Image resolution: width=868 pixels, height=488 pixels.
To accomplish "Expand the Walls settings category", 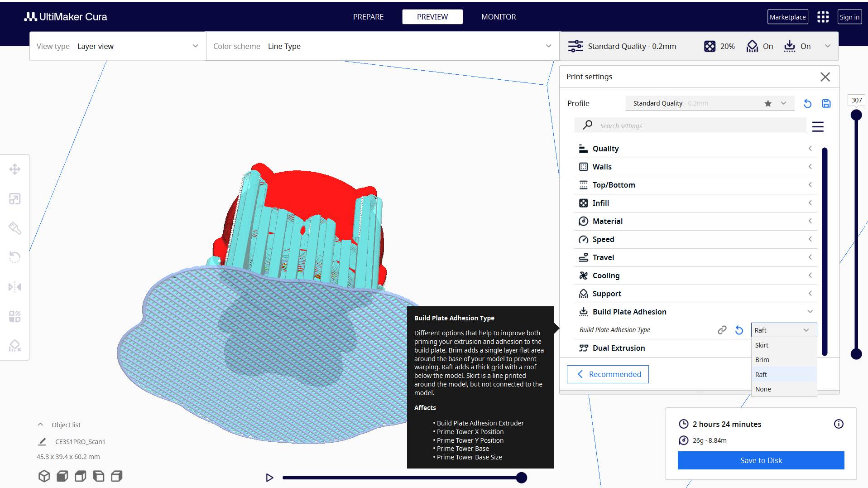I will (695, 167).
